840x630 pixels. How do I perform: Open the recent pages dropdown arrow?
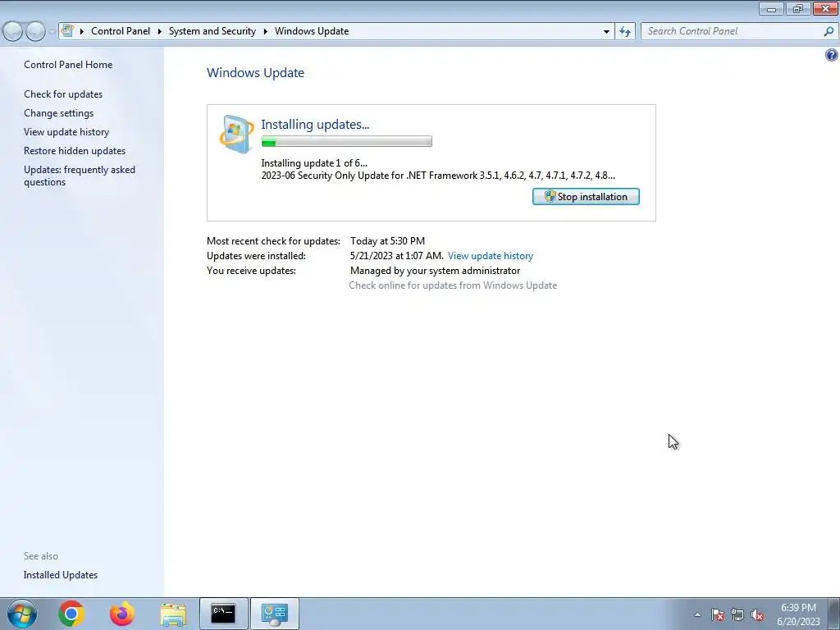52,31
